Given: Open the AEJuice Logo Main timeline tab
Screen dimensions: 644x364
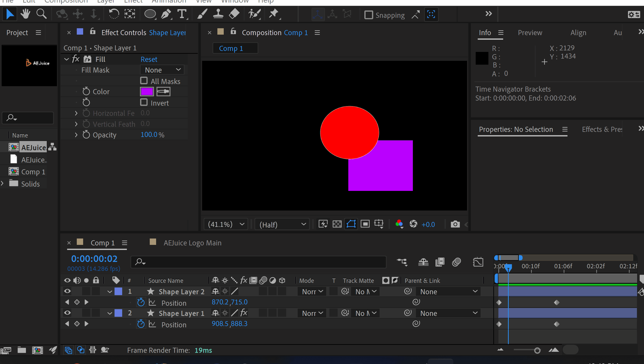Looking at the screenshot, I should point(192,243).
